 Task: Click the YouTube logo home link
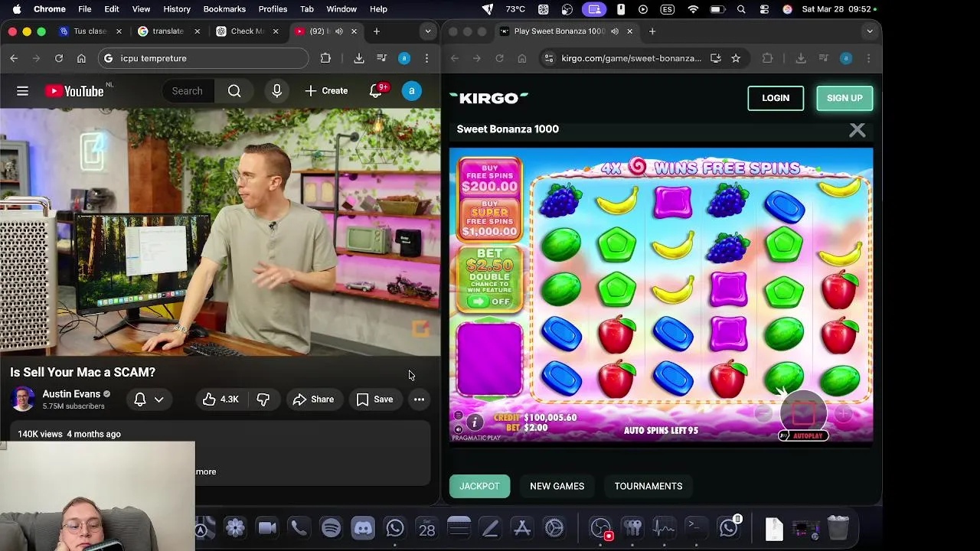click(x=74, y=91)
